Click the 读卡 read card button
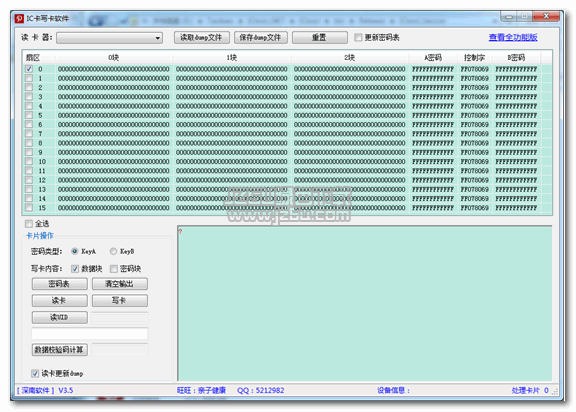 60,301
